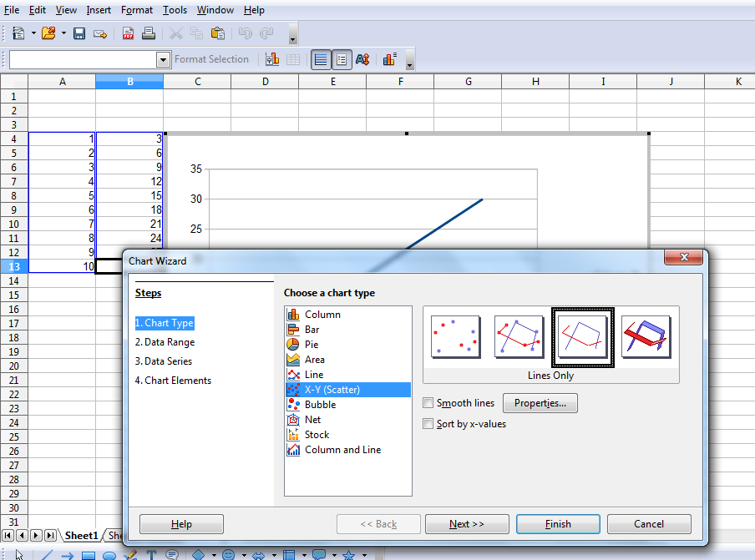Viewport: 755px width, 560px height.
Task: Toggle horizontal grid button
Action: coord(321,59)
